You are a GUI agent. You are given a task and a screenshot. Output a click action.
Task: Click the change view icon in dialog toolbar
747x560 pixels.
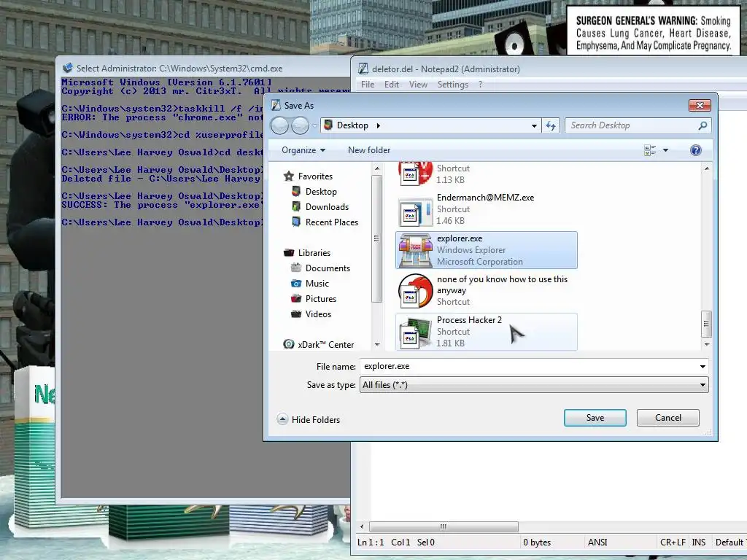coord(650,150)
